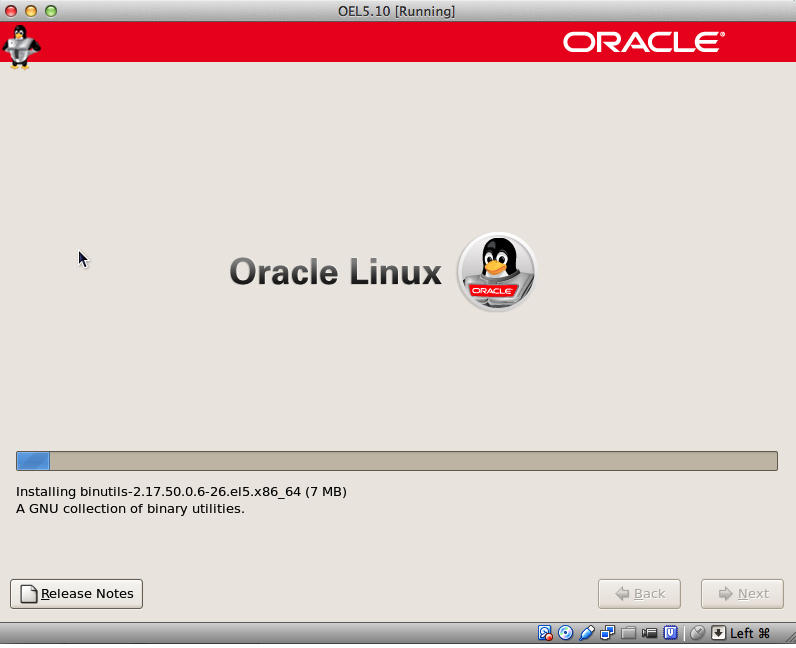Screen dimensions: 796x648
Task: Click the 'Installing binutils' status line
Action: click(181, 492)
